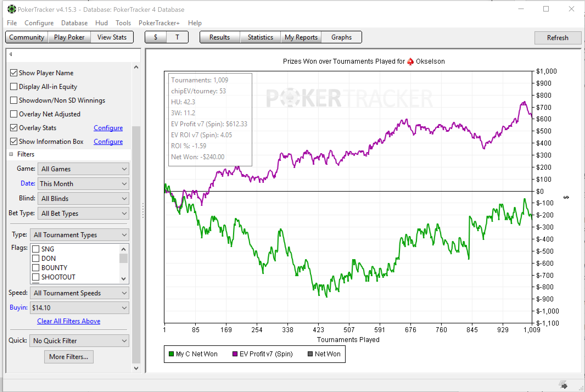Click the green My C Net Won swatch
585x392 pixels.
pos(172,354)
